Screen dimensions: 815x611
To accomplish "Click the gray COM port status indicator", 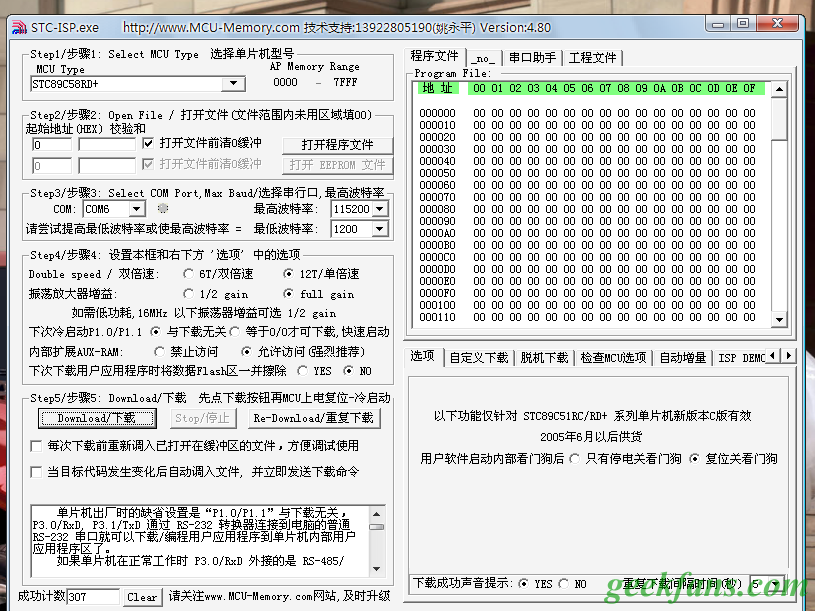I will (x=163, y=209).
